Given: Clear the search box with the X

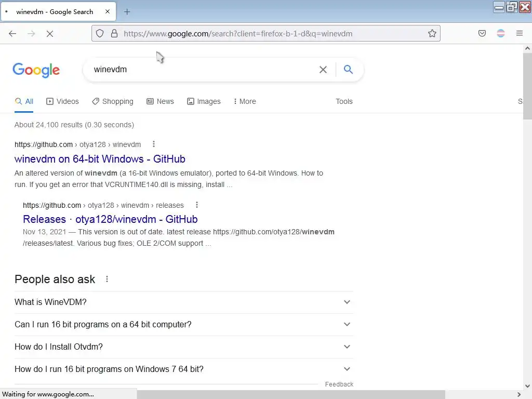Looking at the screenshot, I should [323, 70].
